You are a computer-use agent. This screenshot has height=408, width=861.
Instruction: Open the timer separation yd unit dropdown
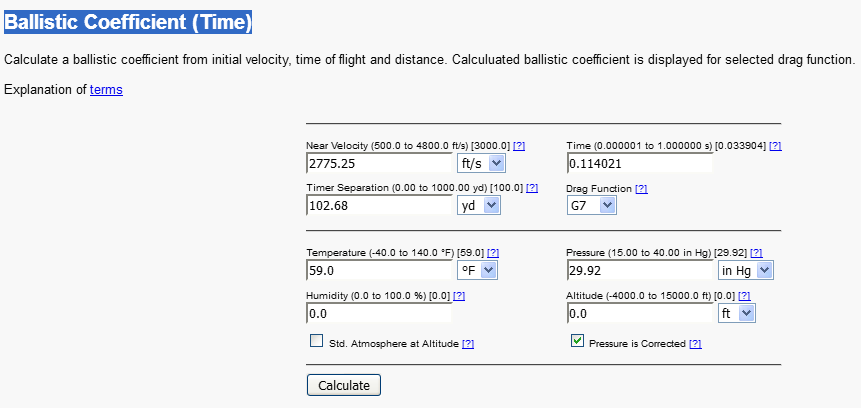(x=478, y=205)
